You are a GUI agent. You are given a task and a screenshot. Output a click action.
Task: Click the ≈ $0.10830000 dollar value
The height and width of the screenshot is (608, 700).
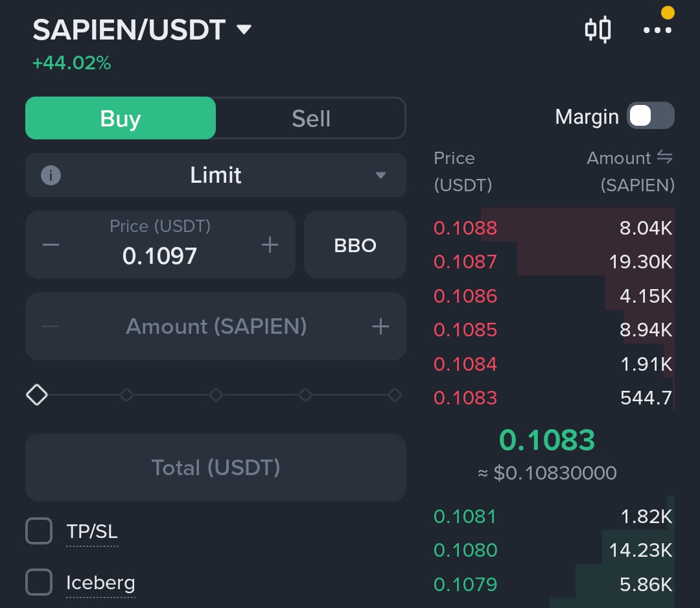547,473
